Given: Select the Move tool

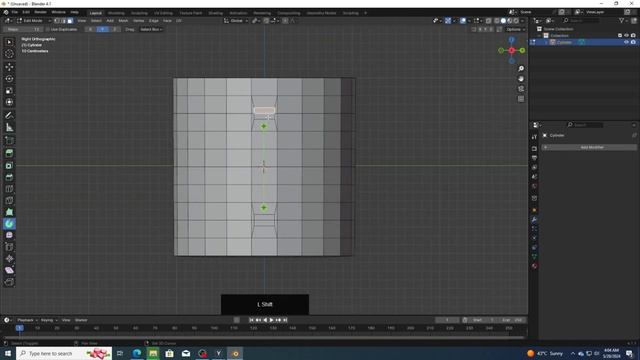Looking at the screenshot, I should (x=9, y=67).
